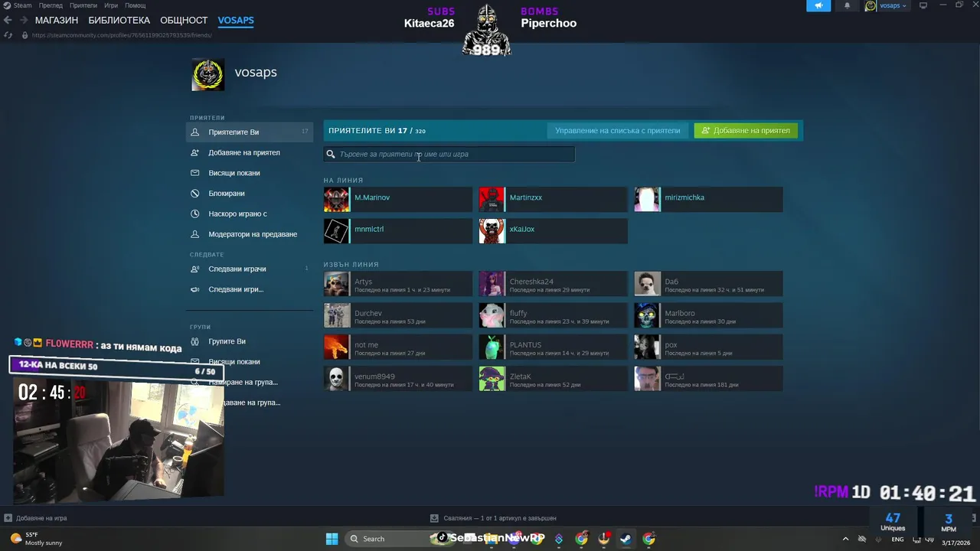Click the blocked icon beside Блокирани
The height and width of the screenshot is (551, 980).
[x=195, y=194]
